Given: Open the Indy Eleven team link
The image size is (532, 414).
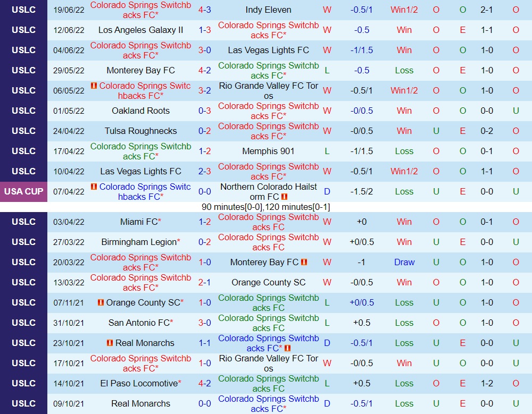Looking at the screenshot, I should pos(268,10).
